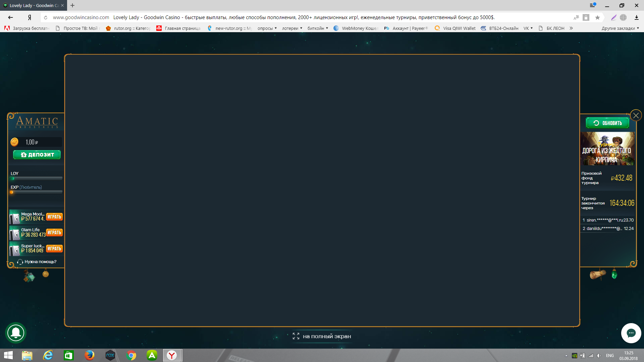Image resolution: width=644 pixels, height=362 pixels.
Task: Play Mega Moolah jackpot game
Action: pyautogui.click(x=54, y=217)
